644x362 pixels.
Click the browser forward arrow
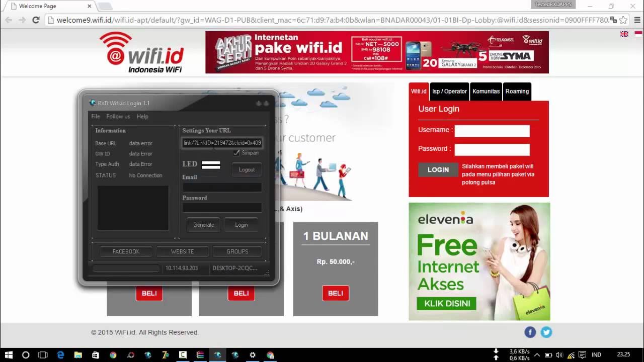point(22,20)
